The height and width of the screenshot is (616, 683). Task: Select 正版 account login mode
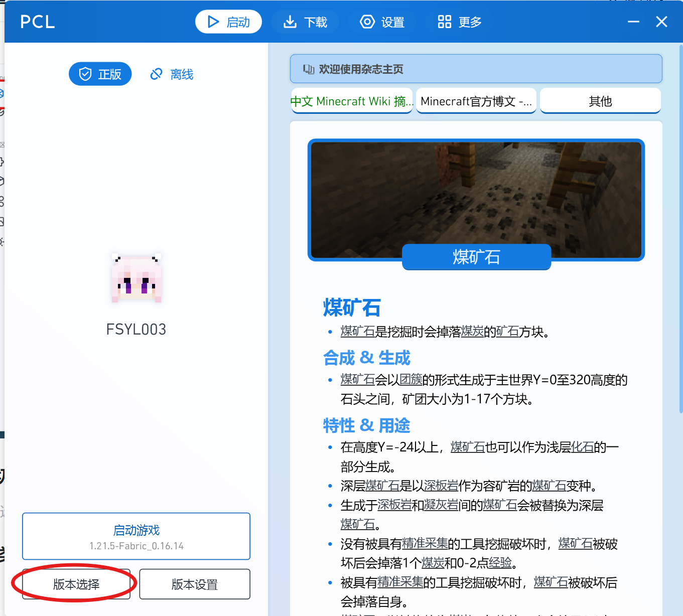100,74
